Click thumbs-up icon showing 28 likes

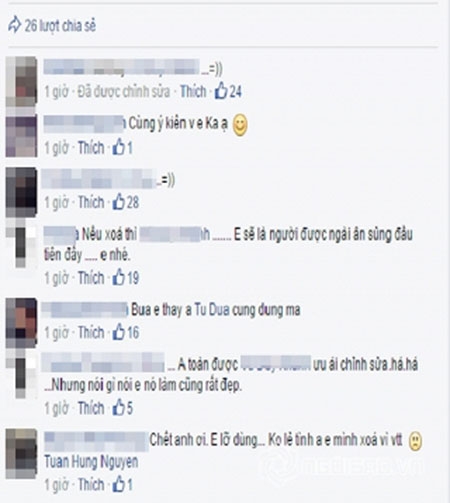118,202
